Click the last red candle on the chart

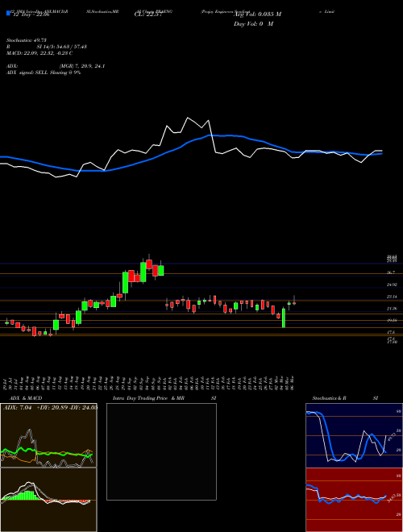[x=293, y=303]
